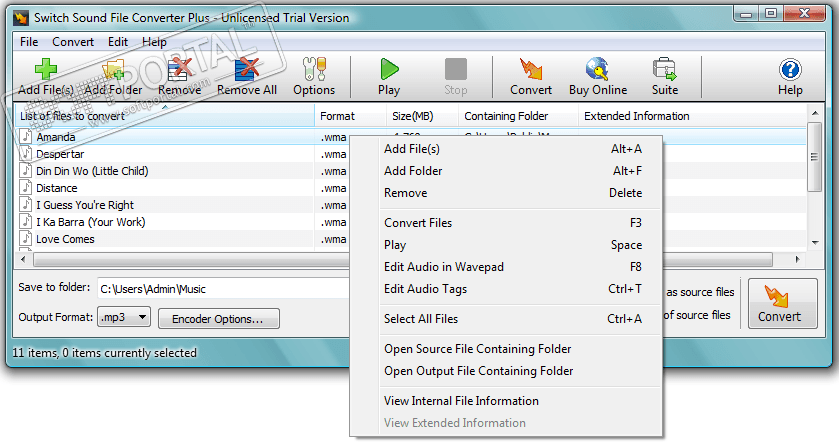Sort by the Format column header
The height and width of the screenshot is (443, 839).
(x=350, y=116)
